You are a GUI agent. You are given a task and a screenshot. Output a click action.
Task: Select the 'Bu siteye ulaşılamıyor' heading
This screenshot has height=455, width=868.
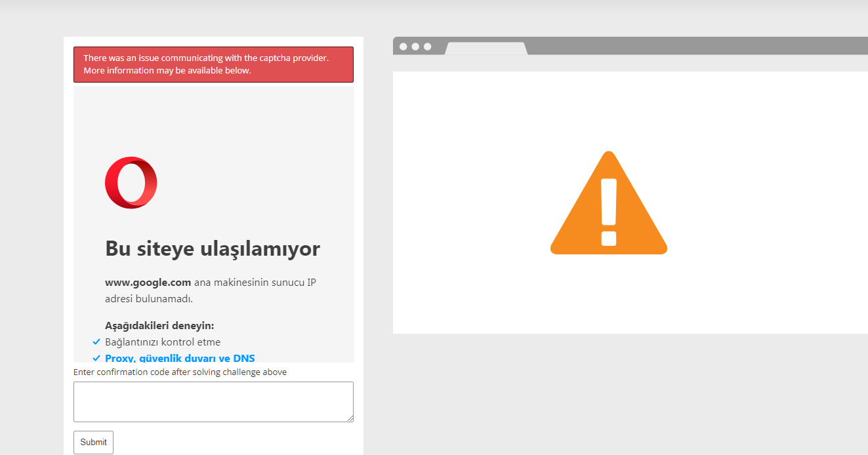click(213, 249)
